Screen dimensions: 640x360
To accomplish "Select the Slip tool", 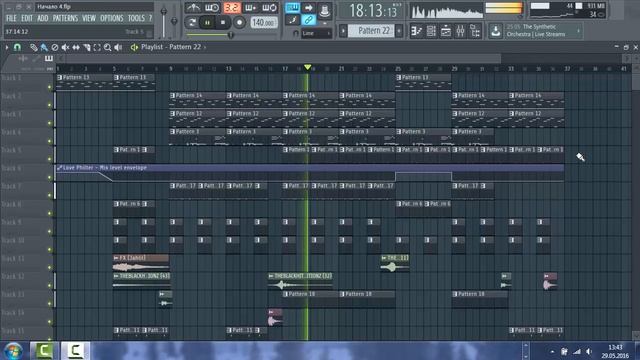I will tap(76, 48).
